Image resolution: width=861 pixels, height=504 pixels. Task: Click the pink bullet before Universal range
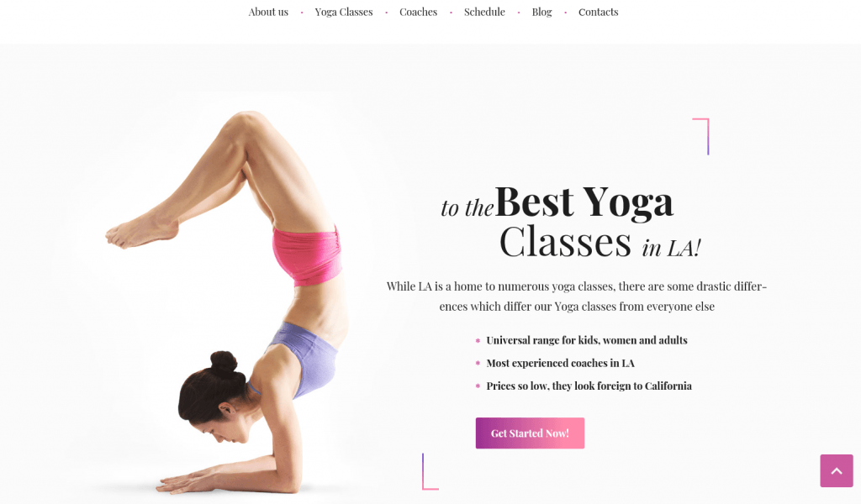point(478,340)
